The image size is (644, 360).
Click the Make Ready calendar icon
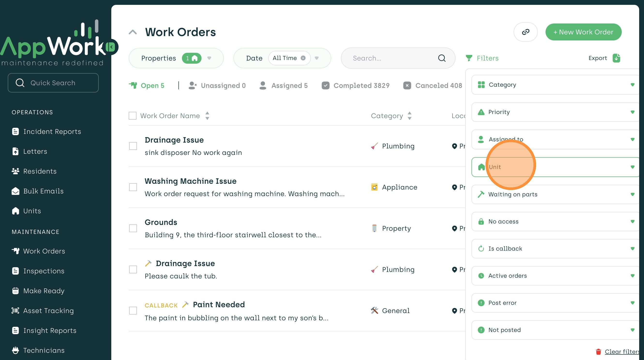tap(15, 291)
